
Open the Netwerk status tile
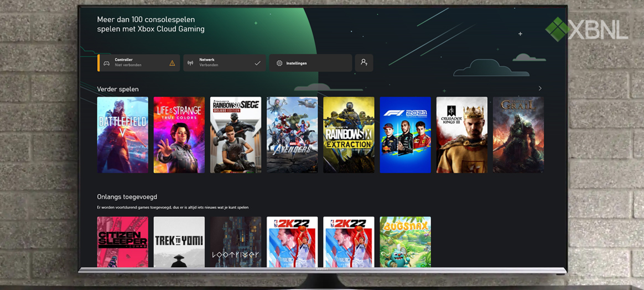pos(225,63)
